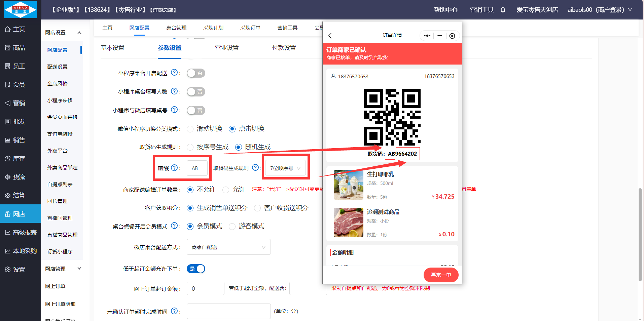Screen dimensions: 644x321
Task: Click the AIBAO logo
Action: (20, 9)
